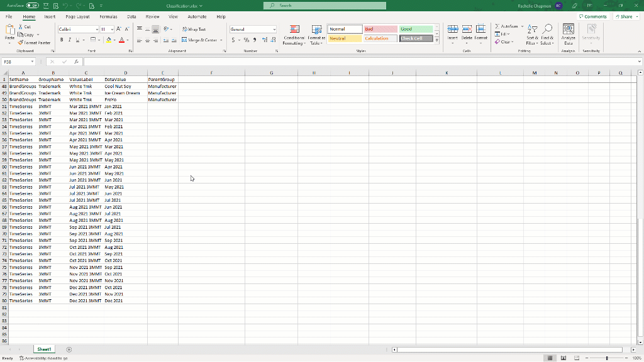Switch to the Page Layout tab
The image size is (644, 362).
pyautogui.click(x=77, y=17)
